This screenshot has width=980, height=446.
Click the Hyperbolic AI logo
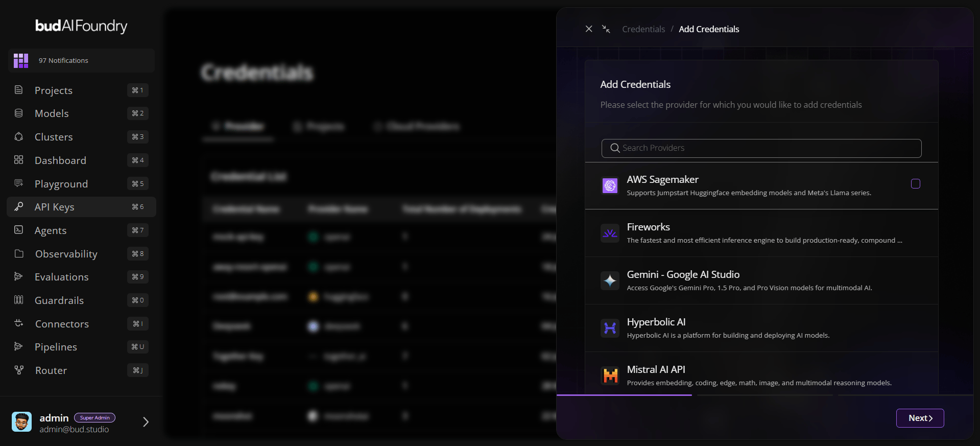pyautogui.click(x=610, y=328)
